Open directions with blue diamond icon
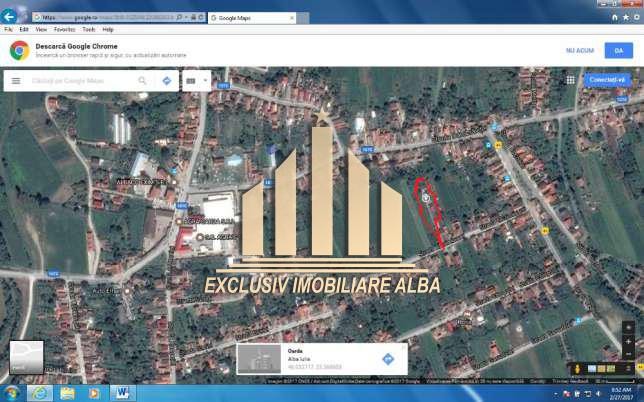The height and width of the screenshot is (402, 644). pyautogui.click(x=167, y=80)
